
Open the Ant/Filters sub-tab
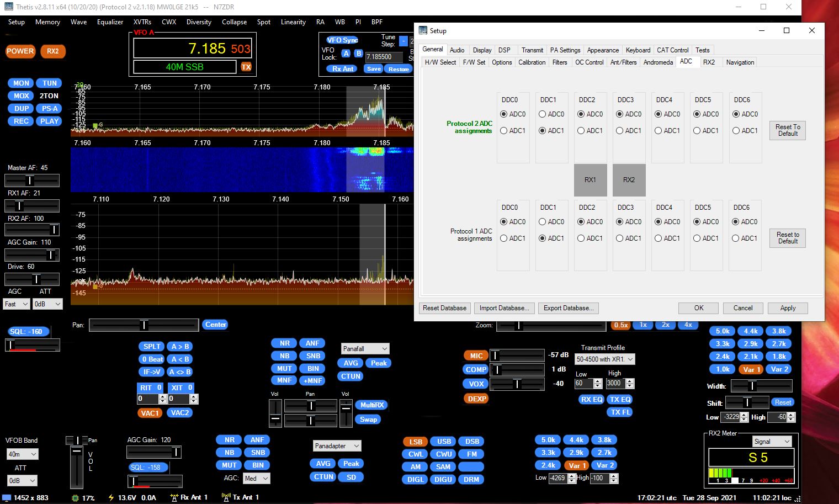(623, 62)
